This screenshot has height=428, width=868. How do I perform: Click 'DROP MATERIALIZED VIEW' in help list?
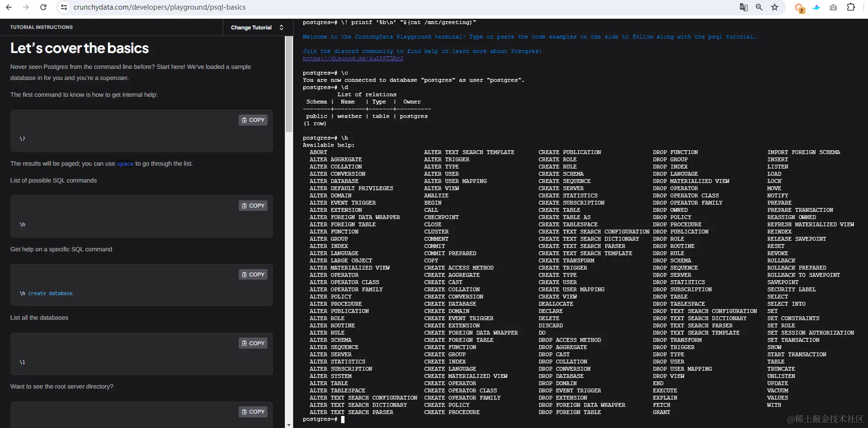coord(691,181)
